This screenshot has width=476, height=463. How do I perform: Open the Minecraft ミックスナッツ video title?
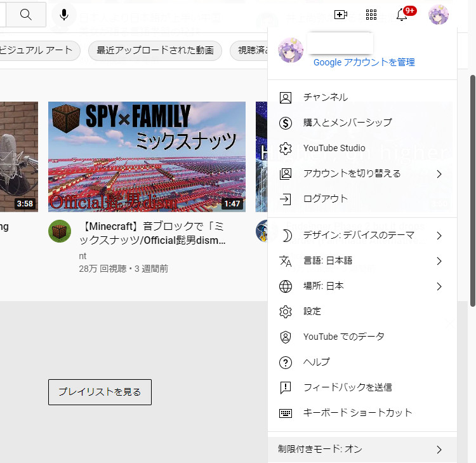(x=152, y=233)
